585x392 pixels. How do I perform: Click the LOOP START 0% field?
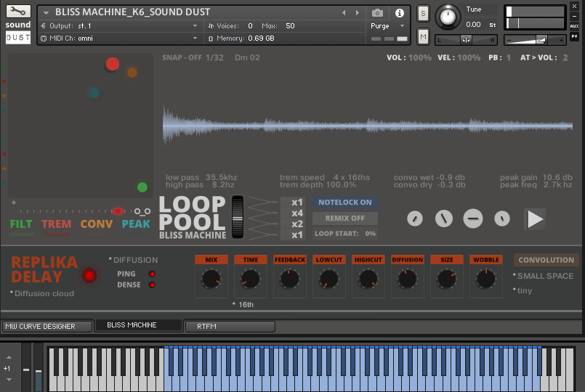(344, 234)
